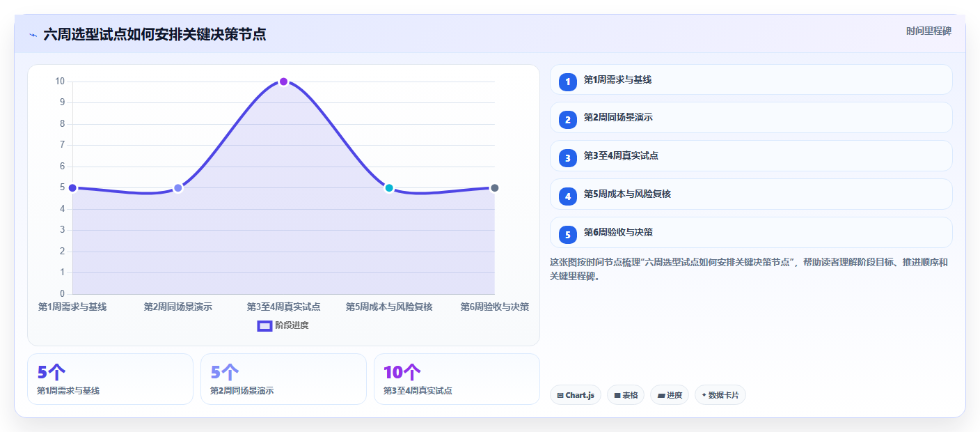
Task: Click the 进度 tag chip
Action: (x=670, y=395)
